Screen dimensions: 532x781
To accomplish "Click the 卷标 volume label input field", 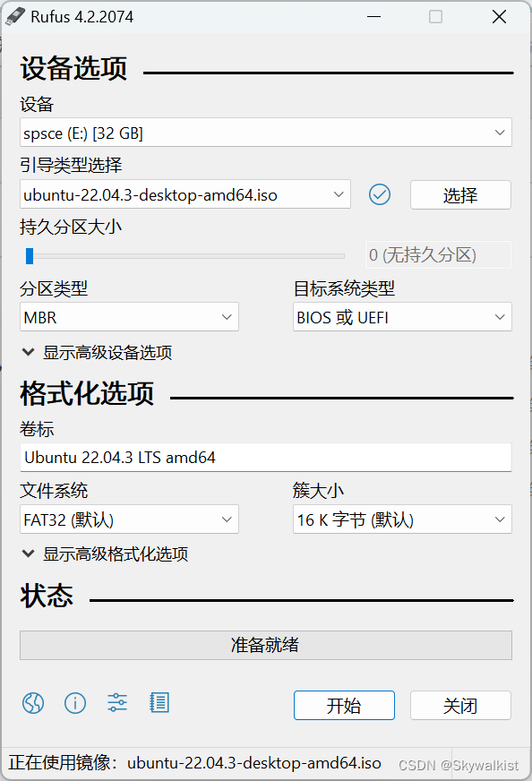I will click(x=265, y=458).
